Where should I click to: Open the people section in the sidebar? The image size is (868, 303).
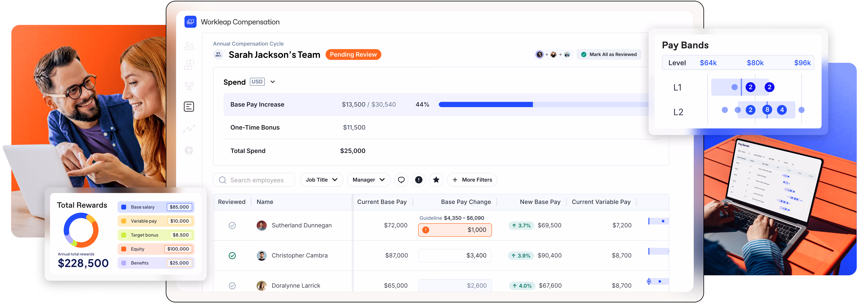pos(189,46)
